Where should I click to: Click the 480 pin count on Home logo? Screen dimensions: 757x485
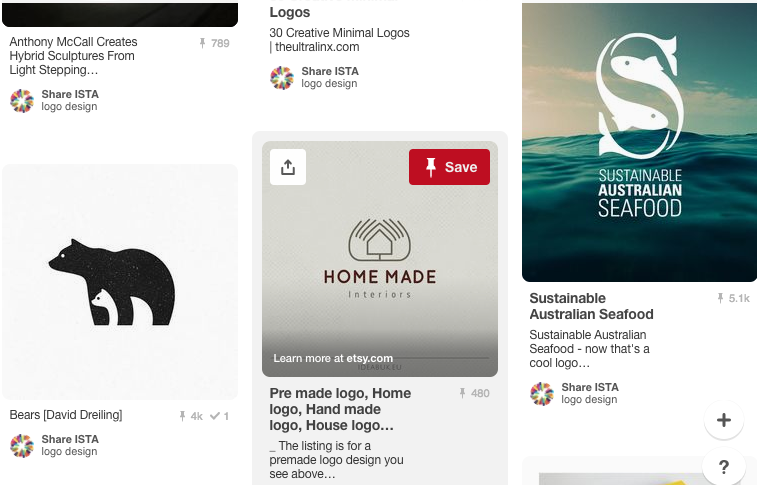tap(475, 393)
